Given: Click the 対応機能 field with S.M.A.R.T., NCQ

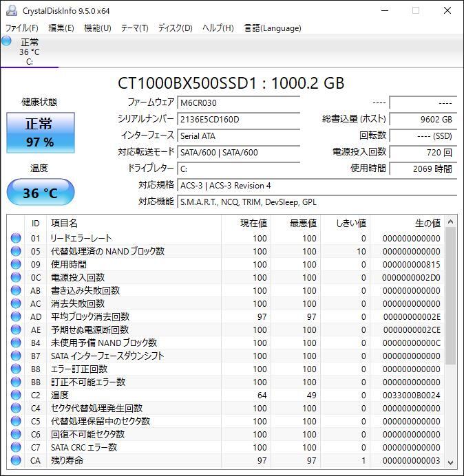Looking at the screenshot, I should click(317, 202).
